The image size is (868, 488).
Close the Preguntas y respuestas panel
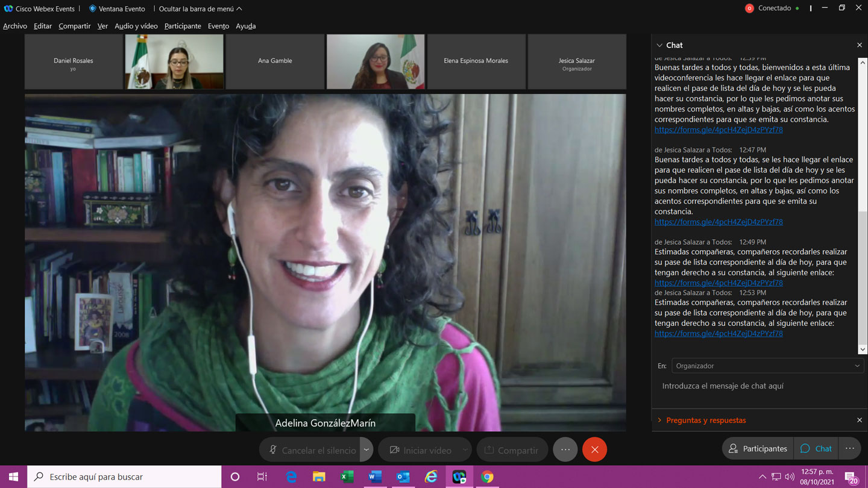tap(860, 420)
